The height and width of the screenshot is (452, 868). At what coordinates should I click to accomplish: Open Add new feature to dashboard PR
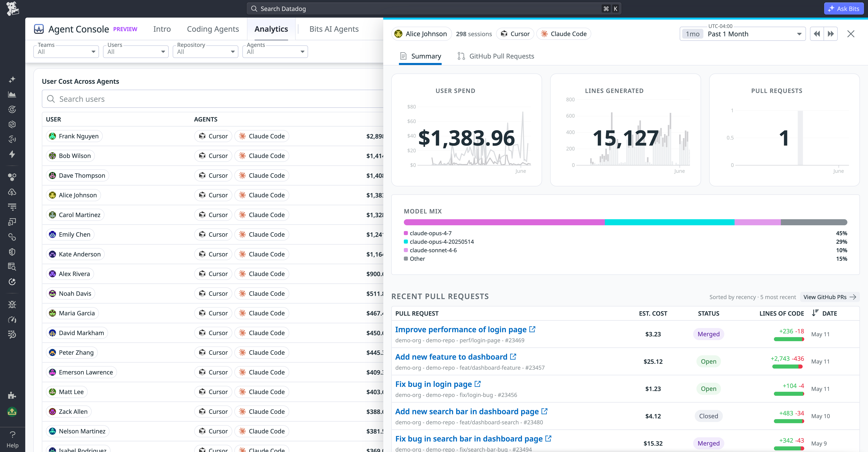451,356
